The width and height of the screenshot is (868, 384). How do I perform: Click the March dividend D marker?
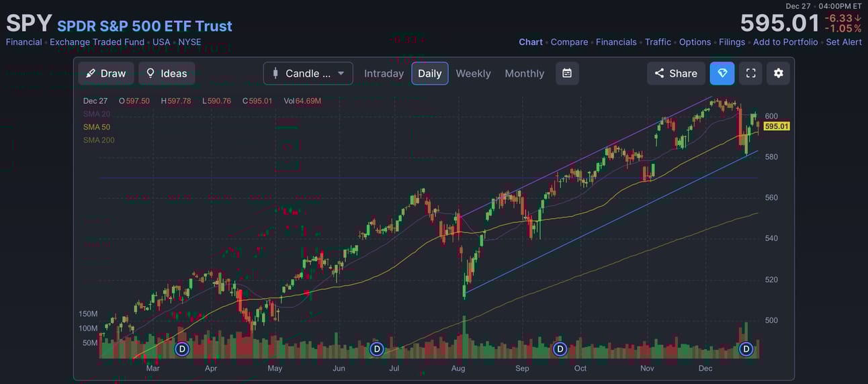pos(182,349)
